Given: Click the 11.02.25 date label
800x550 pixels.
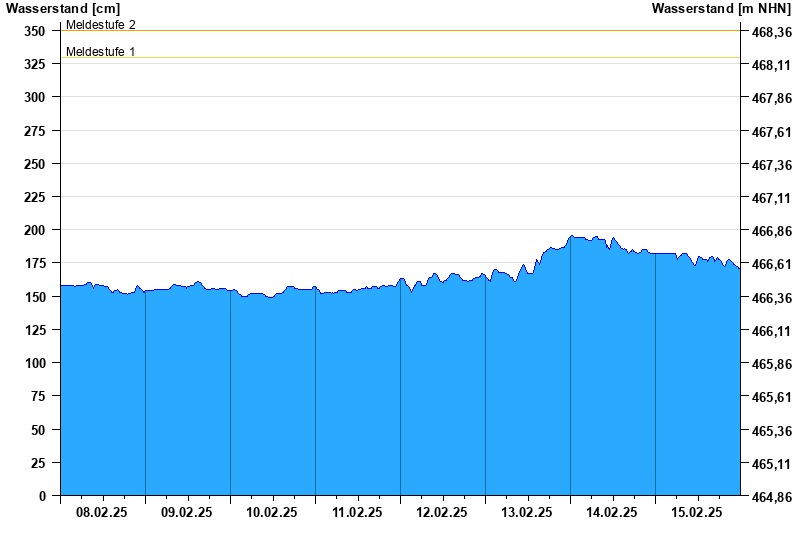Looking at the screenshot, I should [x=357, y=512].
